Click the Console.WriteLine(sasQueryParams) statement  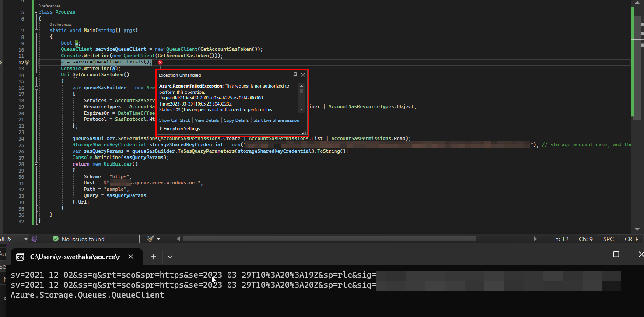pos(120,157)
